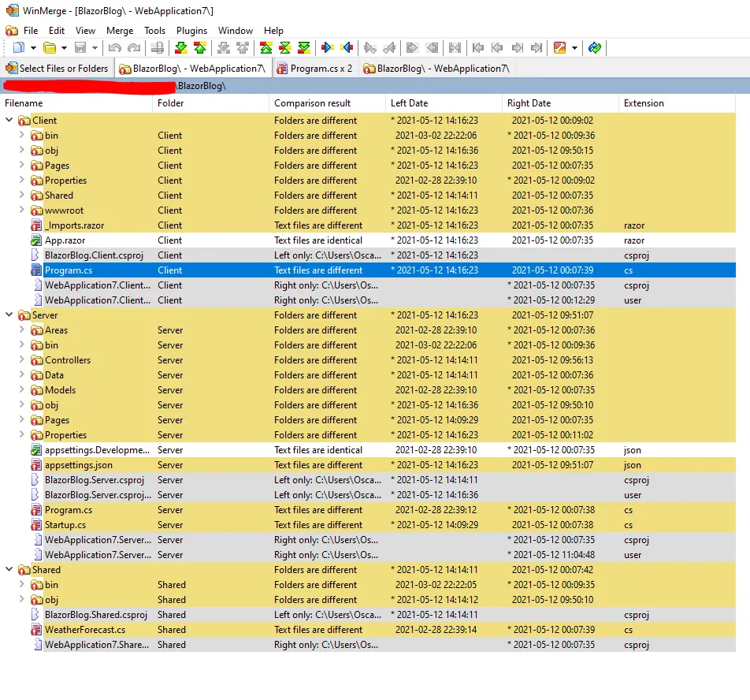Sort by the Right Date column header

[561, 102]
